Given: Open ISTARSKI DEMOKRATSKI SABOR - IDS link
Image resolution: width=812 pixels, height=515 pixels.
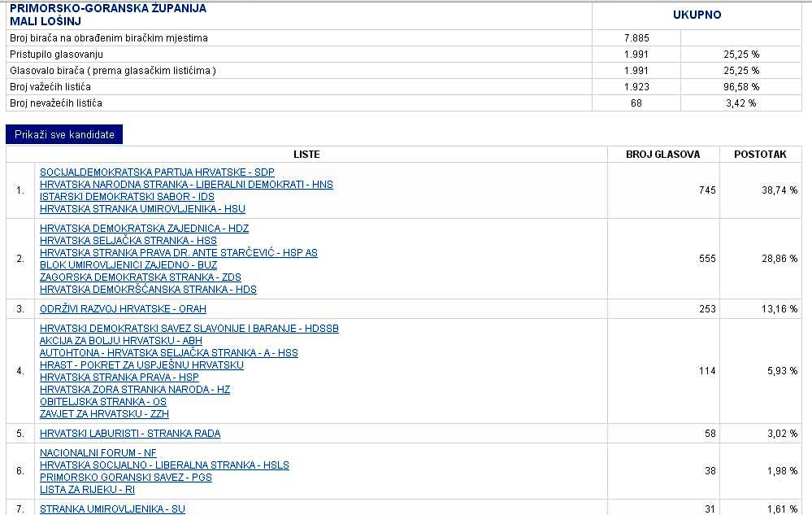Looking at the screenshot, I should tap(127, 197).
